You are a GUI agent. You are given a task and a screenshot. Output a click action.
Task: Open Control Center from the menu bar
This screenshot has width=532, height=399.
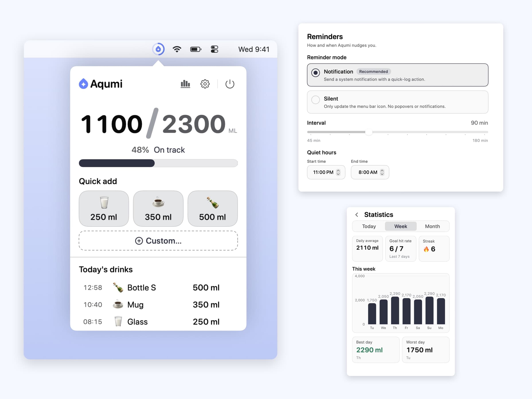click(x=214, y=49)
